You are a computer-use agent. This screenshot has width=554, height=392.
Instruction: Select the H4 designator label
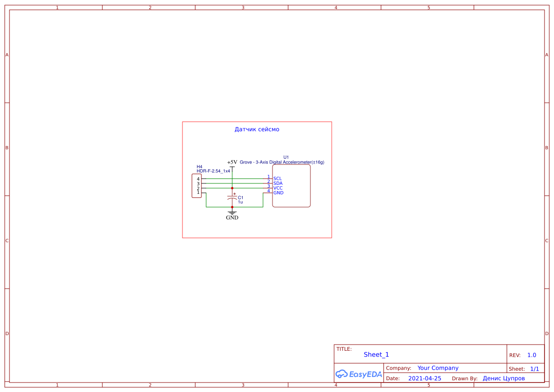coord(200,167)
